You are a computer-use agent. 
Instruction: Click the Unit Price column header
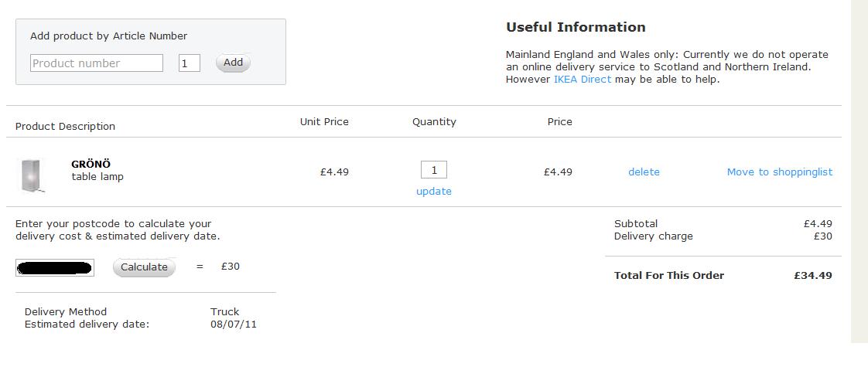324,122
